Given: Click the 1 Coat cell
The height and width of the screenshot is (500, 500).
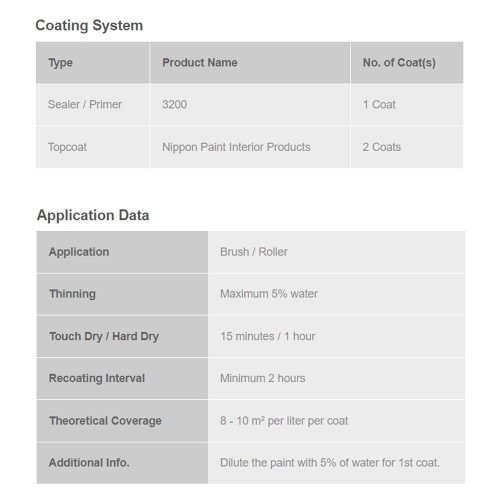Looking at the screenshot, I should pos(407,105).
